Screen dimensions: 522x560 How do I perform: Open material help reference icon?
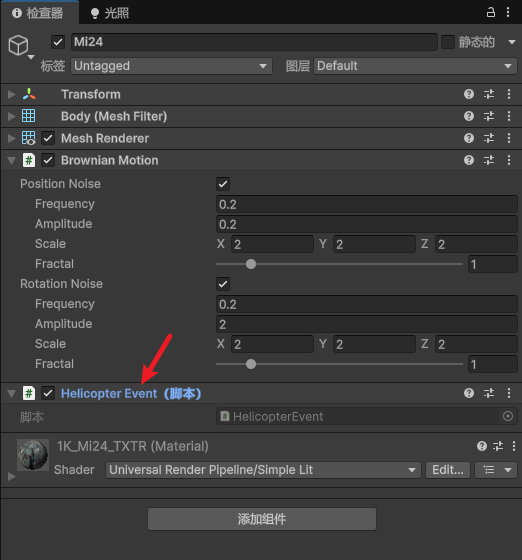(x=482, y=446)
